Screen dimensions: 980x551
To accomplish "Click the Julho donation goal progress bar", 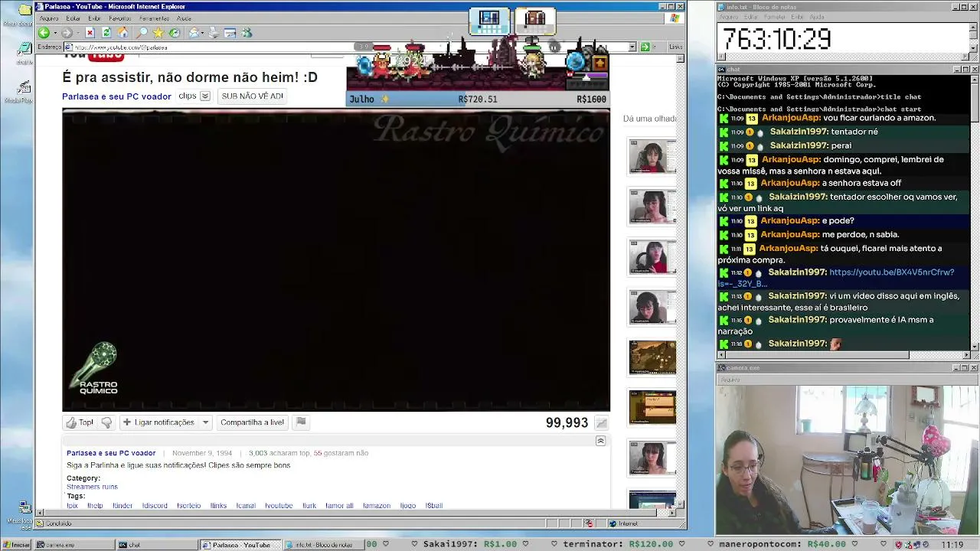I will [x=478, y=99].
